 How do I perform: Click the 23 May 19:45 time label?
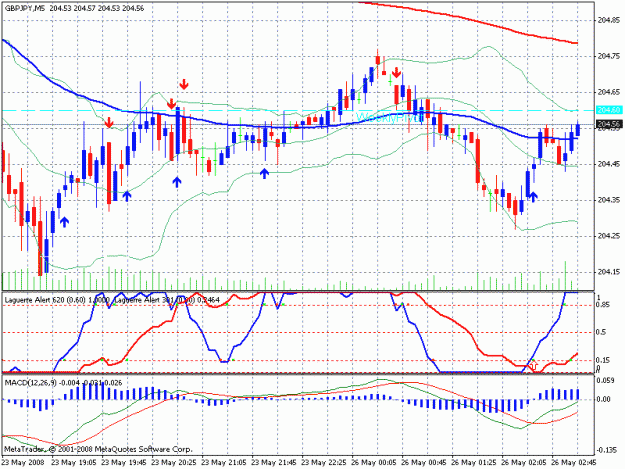[x=124, y=463]
